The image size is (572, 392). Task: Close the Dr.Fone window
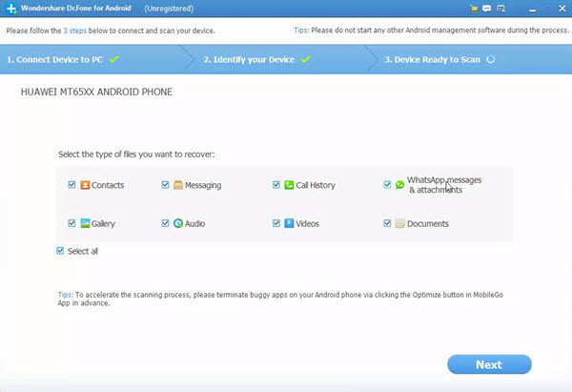coord(562,9)
